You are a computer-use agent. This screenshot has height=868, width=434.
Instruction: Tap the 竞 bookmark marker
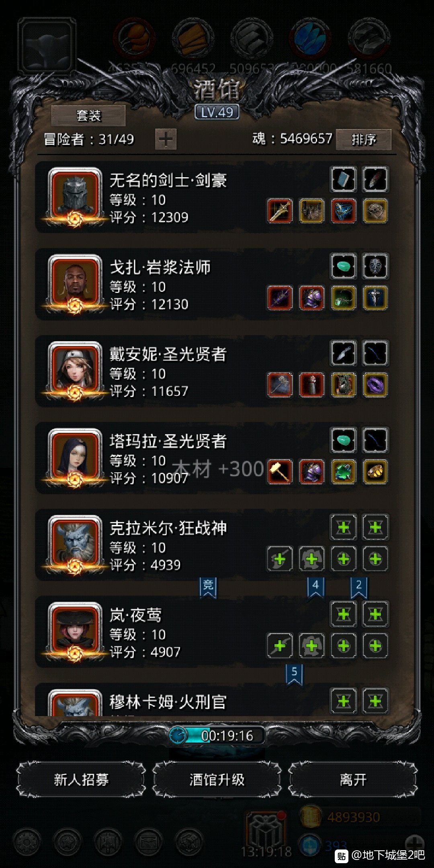[x=208, y=588]
